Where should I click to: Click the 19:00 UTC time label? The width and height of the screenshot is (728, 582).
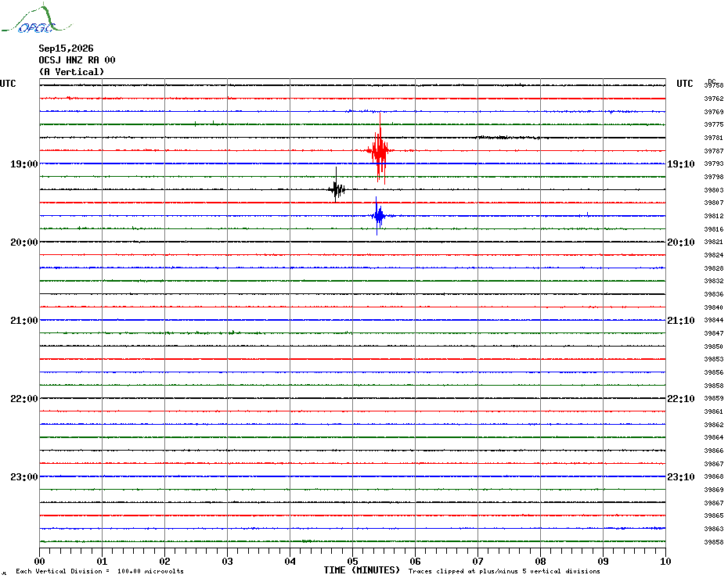pos(24,164)
